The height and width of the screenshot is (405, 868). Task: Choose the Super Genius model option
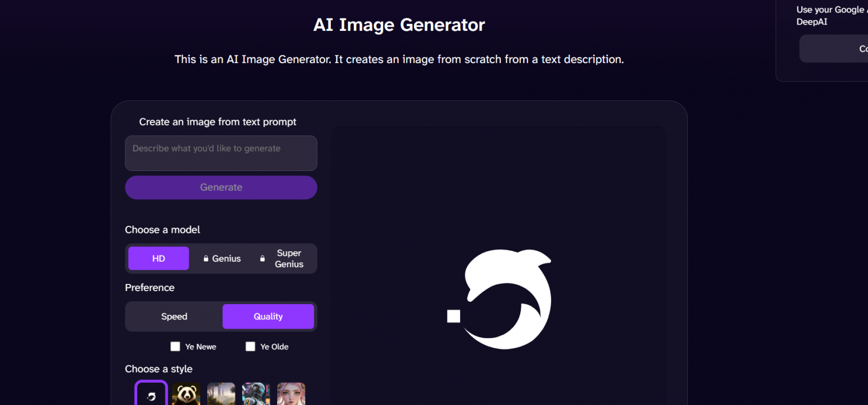click(284, 258)
